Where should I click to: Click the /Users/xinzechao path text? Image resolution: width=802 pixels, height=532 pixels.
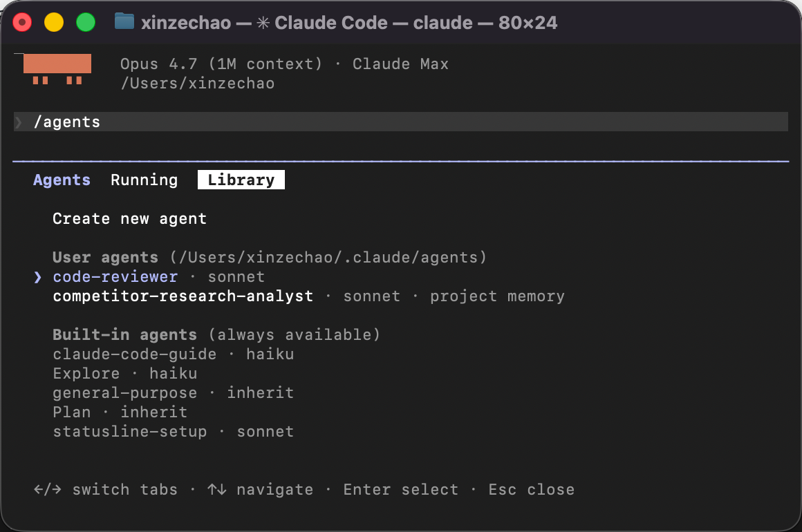(198, 84)
